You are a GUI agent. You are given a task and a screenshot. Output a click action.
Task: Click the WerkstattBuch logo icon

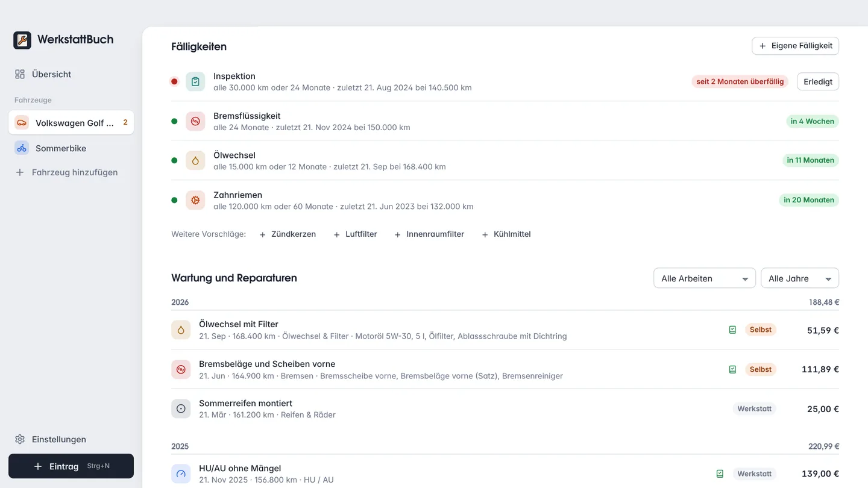[22, 40]
